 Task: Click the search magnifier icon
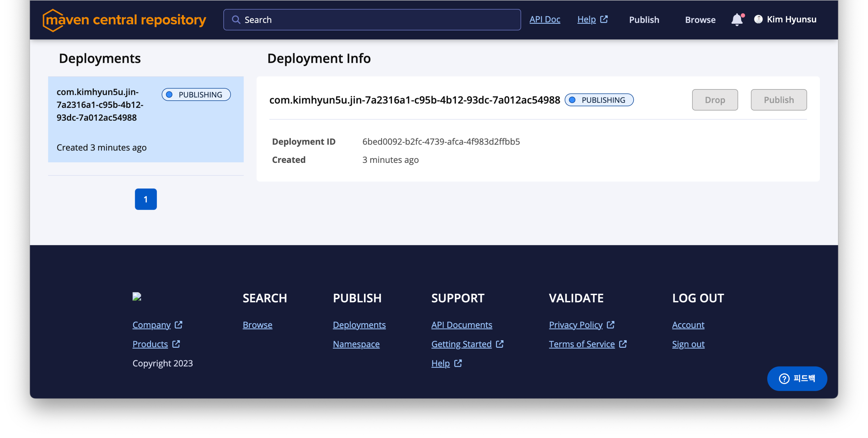point(236,20)
